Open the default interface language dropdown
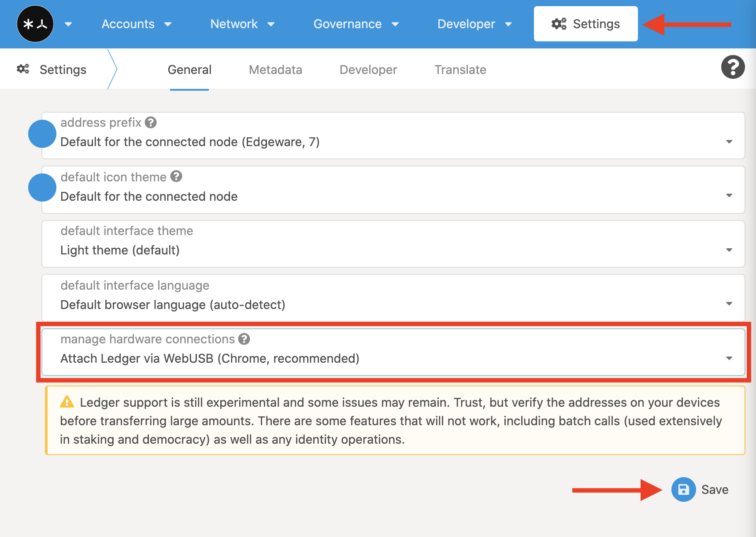Screen dimensions: 756x537 pos(729,304)
